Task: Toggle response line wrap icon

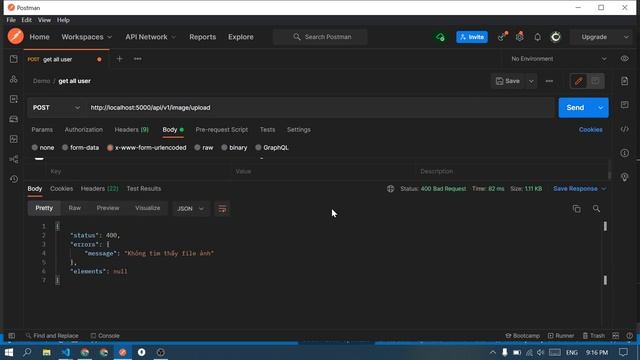Action: pyautogui.click(x=222, y=209)
